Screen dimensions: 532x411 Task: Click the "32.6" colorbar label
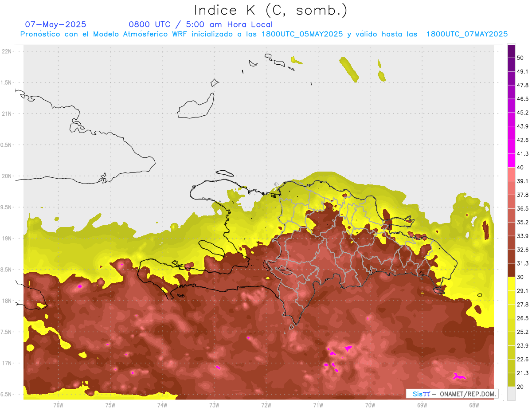(522, 250)
